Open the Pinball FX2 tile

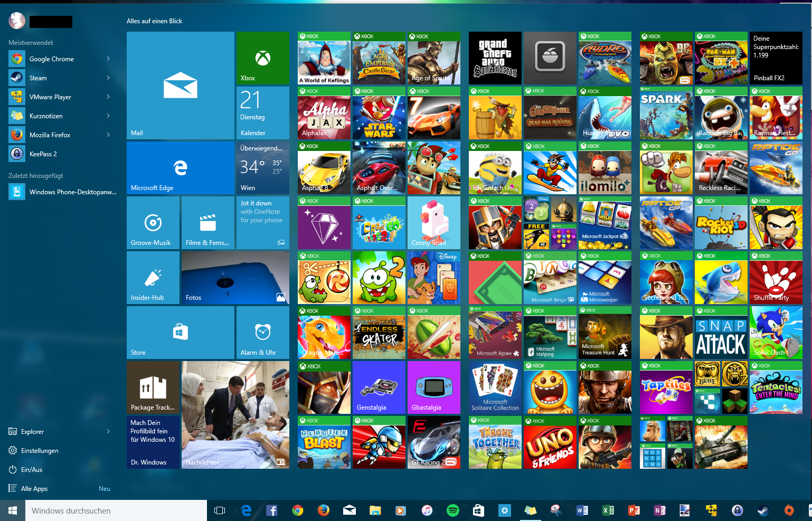[x=776, y=58]
